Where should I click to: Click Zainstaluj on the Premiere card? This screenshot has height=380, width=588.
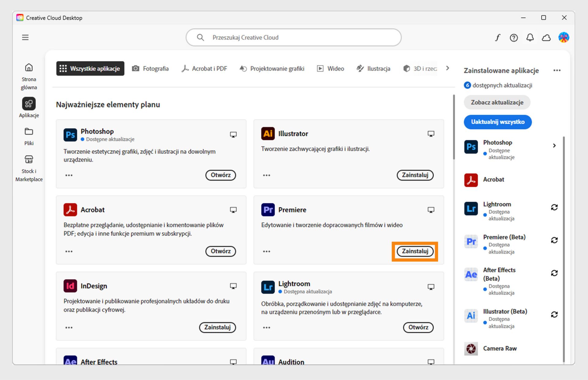point(415,251)
